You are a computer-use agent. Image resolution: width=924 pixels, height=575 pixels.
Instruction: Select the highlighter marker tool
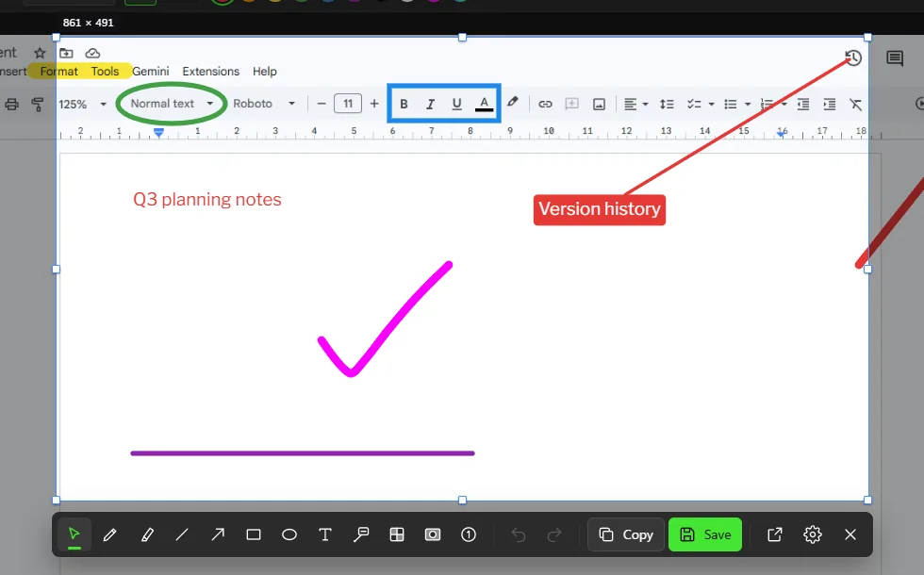click(147, 534)
